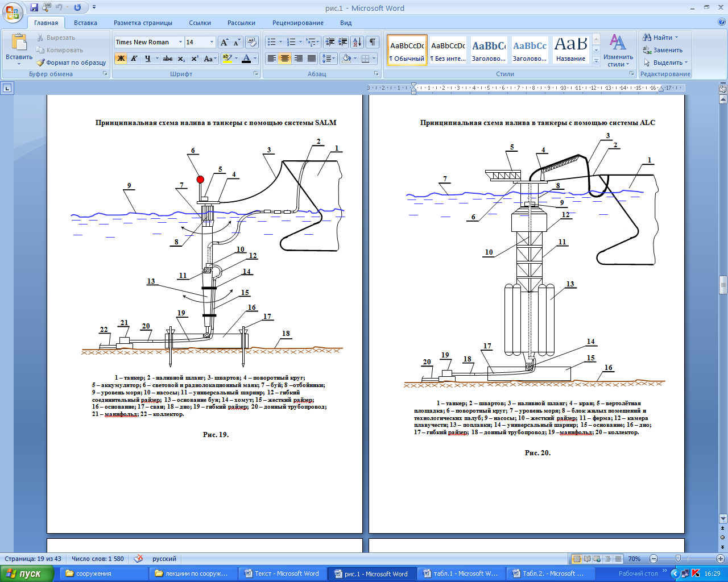Click the Format Painter (Формат по образцу) button
Viewport: 728px width, 582px height.
coord(72,63)
